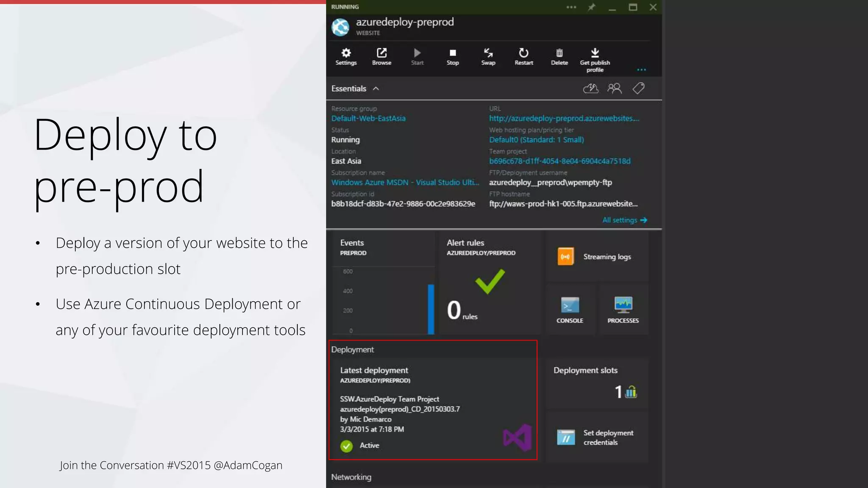The width and height of the screenshot is (868, 488).
Task: Maximize the website blade
Action: pyautogui.click(x=633, y=7)
